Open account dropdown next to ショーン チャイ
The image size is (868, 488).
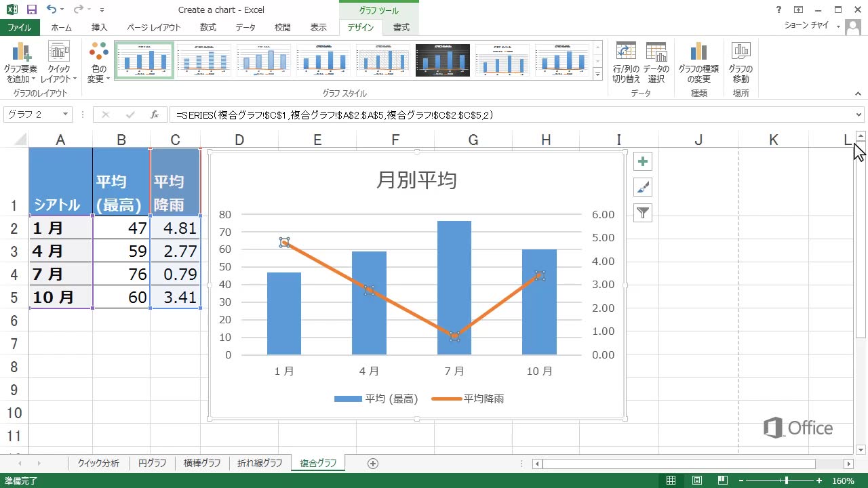tap(839, 26)
